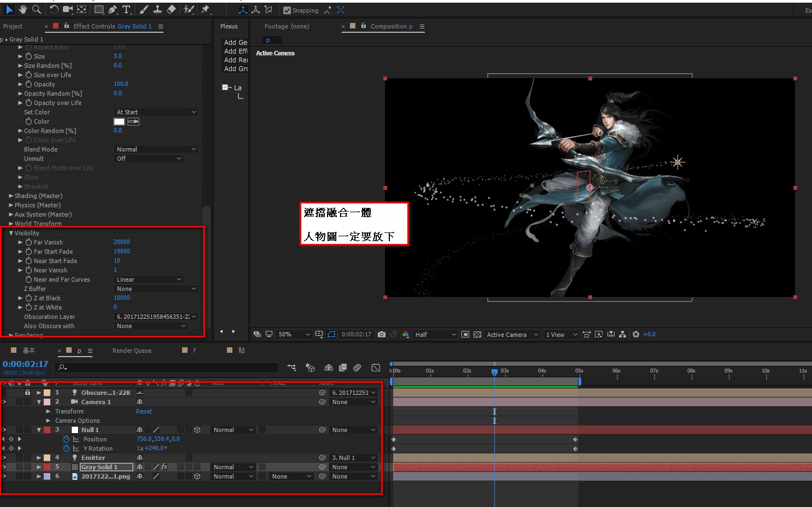Open the Plexus panel tab
812x507 pixels.
[229, 26]
